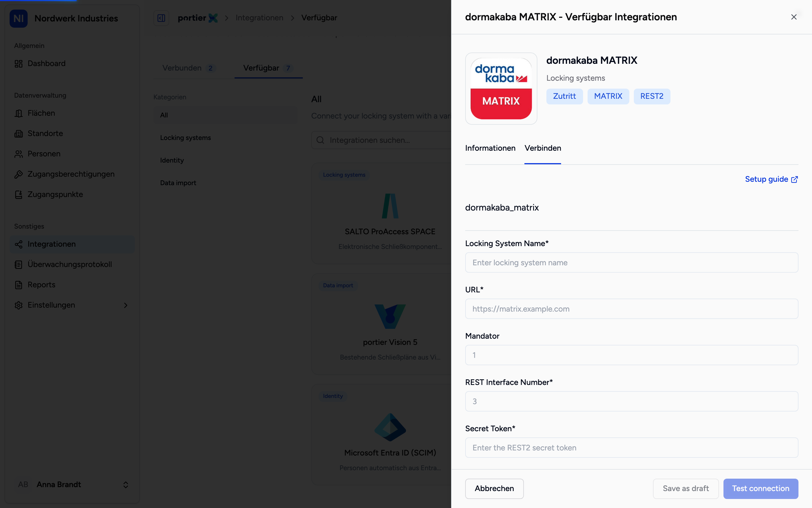Click the REST2 tag

click(652, 97)
